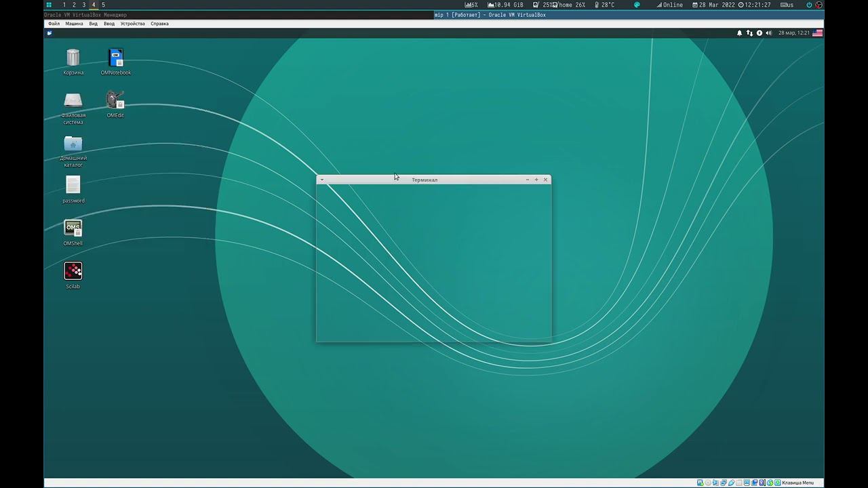The image size is (868, 488).
Task: Open the volume speaker tray icon
Action: (769, 33)
